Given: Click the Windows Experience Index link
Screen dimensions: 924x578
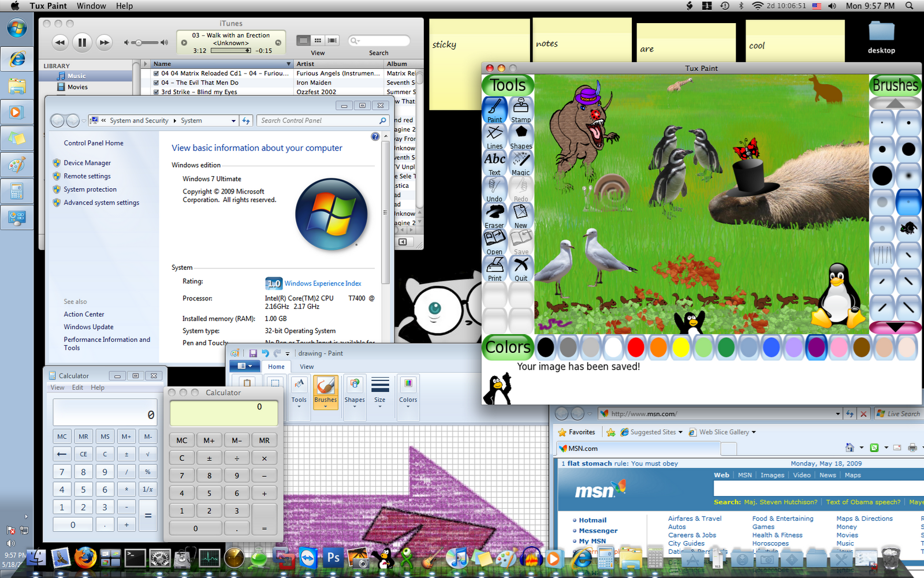Looking at the screenshot, I should pos(323,284).
